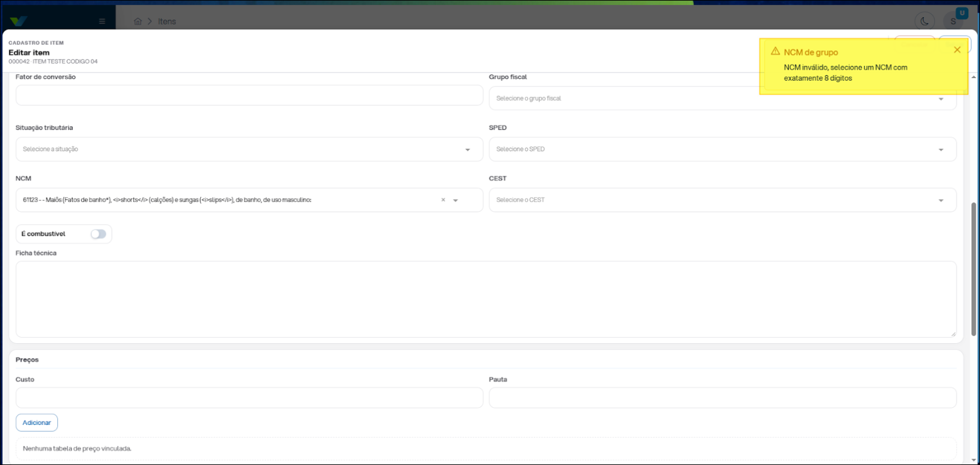Focus the Ficha técnica text area
980x465 pixels.
click(486, 299)
